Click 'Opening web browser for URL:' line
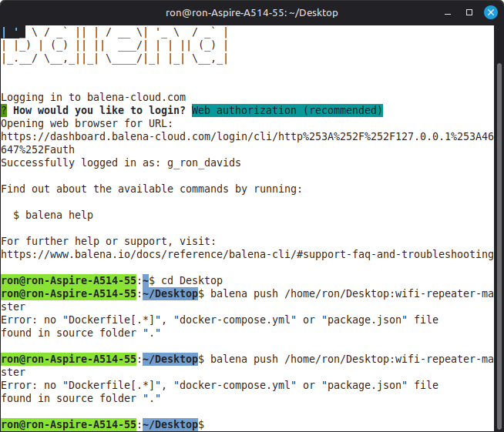Viewport: 504px width, 432px height. 87,124
